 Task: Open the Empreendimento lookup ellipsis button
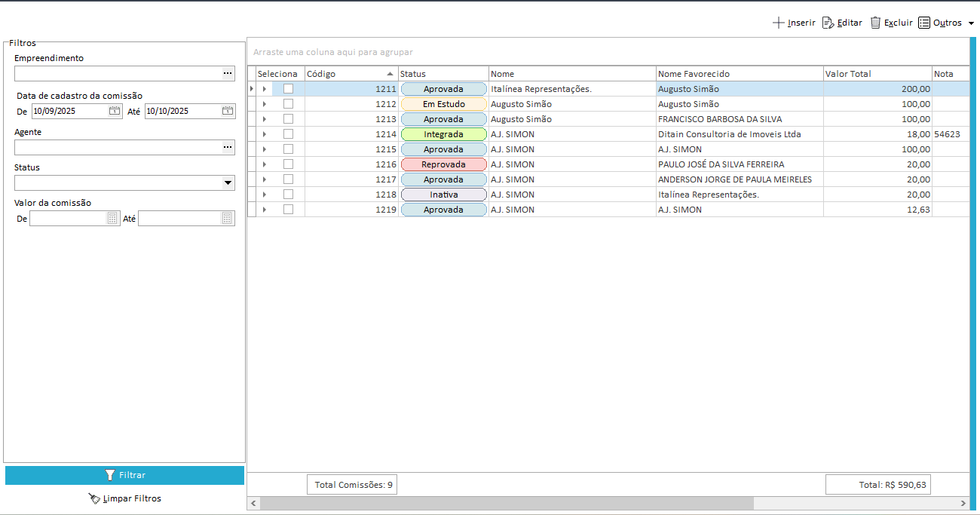228,73
